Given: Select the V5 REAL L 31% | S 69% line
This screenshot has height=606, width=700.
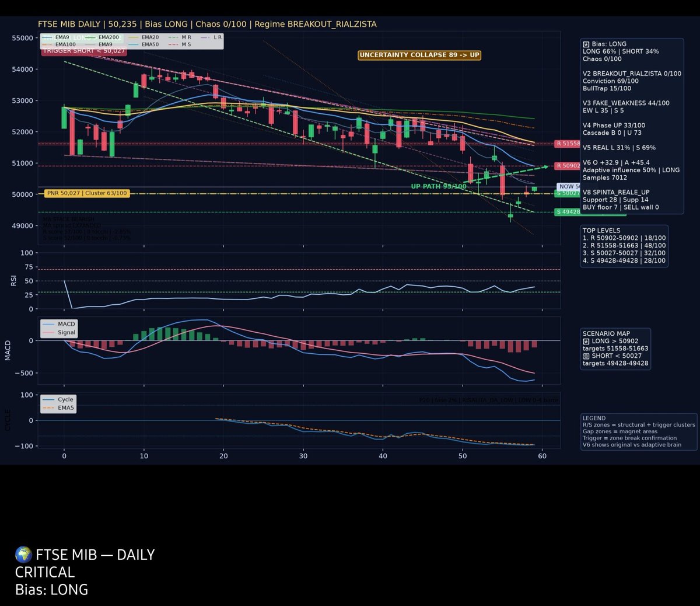Looking at the screenshot, I should 619,148.
